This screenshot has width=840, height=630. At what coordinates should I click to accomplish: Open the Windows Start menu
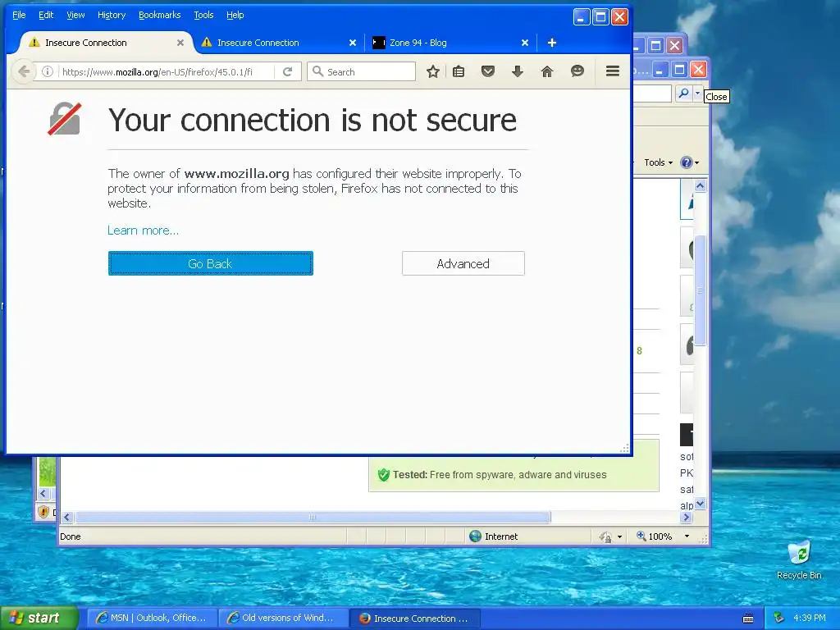point(39,618)
